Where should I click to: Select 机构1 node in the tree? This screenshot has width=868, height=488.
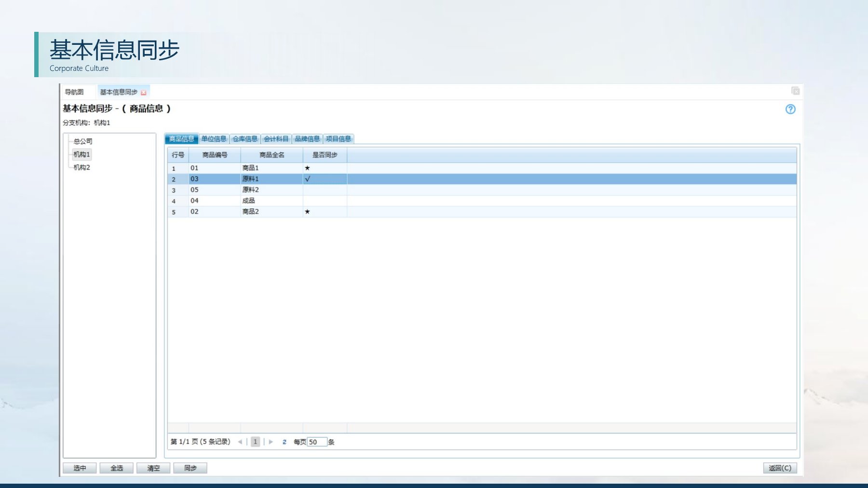[82, 154]
